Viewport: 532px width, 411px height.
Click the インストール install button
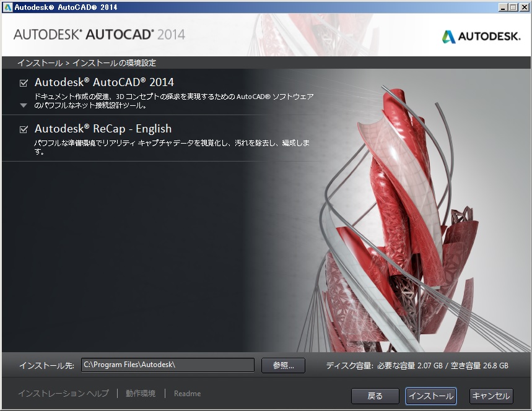coord(431,396)
